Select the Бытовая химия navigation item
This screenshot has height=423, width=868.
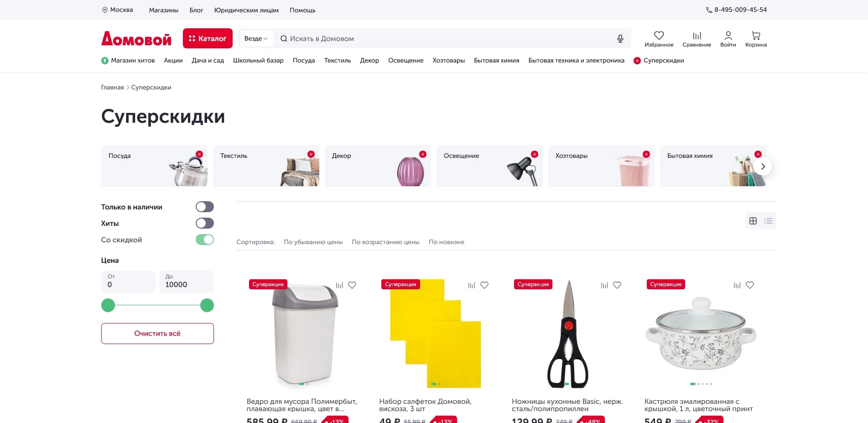point(496,60)
